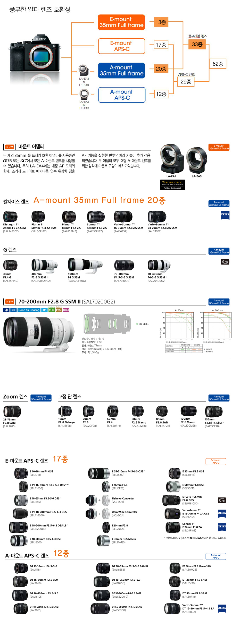Click the E PZ 16-50mm F3.5-5.6 OSS lens
Screen dimensions: 232x644
23,486
